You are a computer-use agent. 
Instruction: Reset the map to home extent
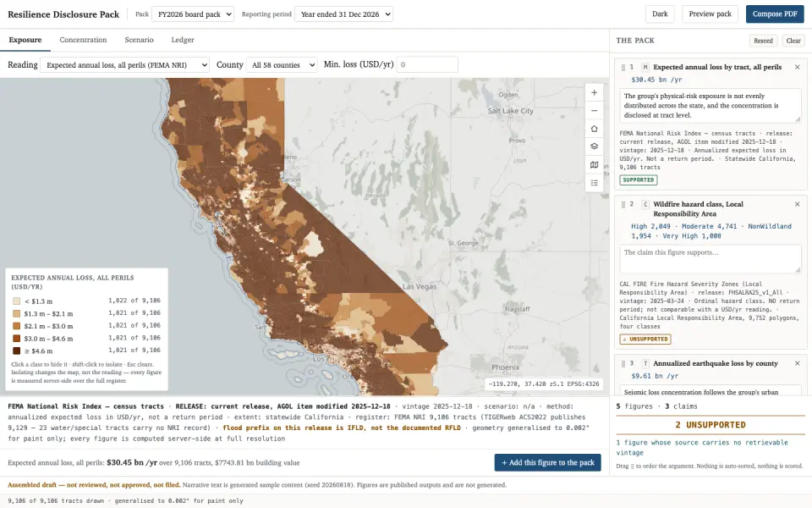pos(594,129)
